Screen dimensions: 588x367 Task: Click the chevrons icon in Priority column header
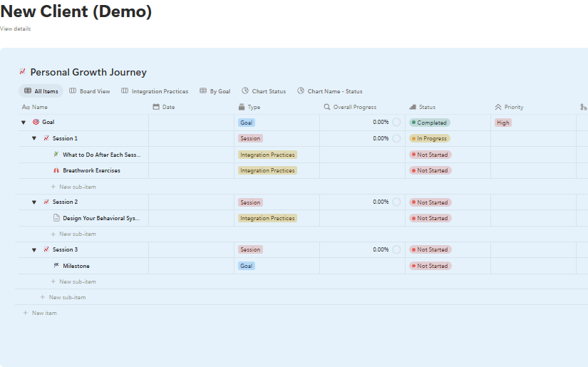pos(498,107)
